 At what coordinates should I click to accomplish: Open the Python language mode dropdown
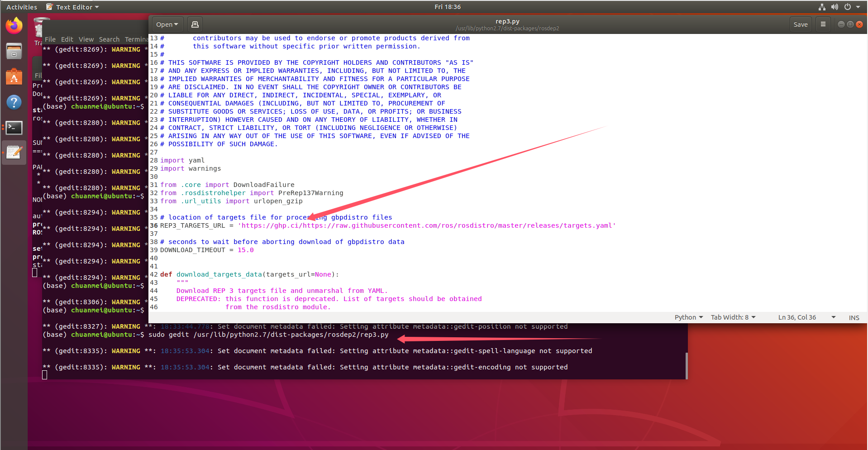687,317
